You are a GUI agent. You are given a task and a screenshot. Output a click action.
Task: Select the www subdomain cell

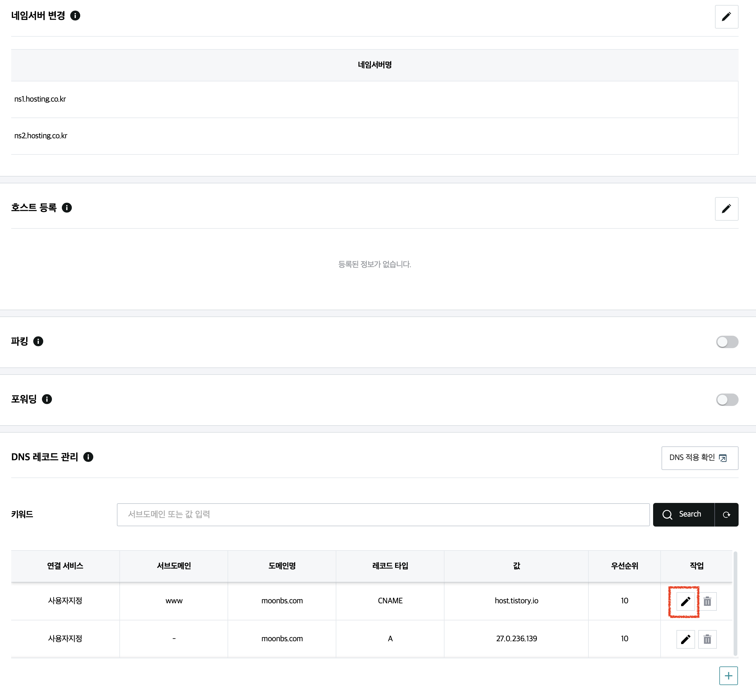[174, 601]
